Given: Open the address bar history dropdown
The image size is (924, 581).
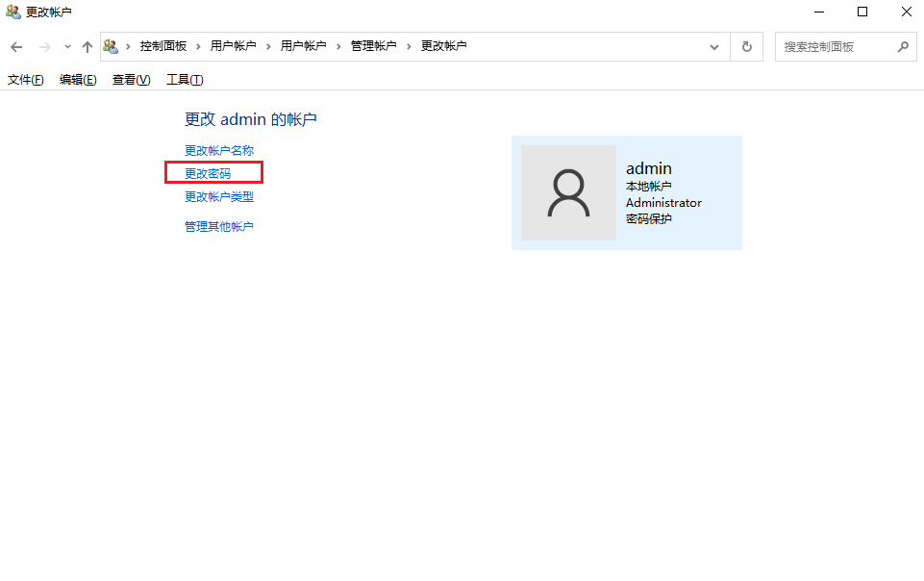Looking at the screenshot, I should (x=713, y=45).
